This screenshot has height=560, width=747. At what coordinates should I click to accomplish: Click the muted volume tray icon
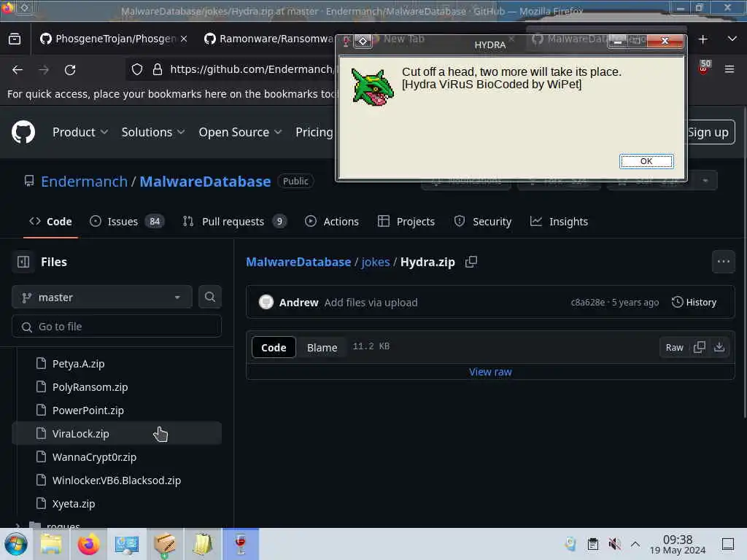coord(614,544)
